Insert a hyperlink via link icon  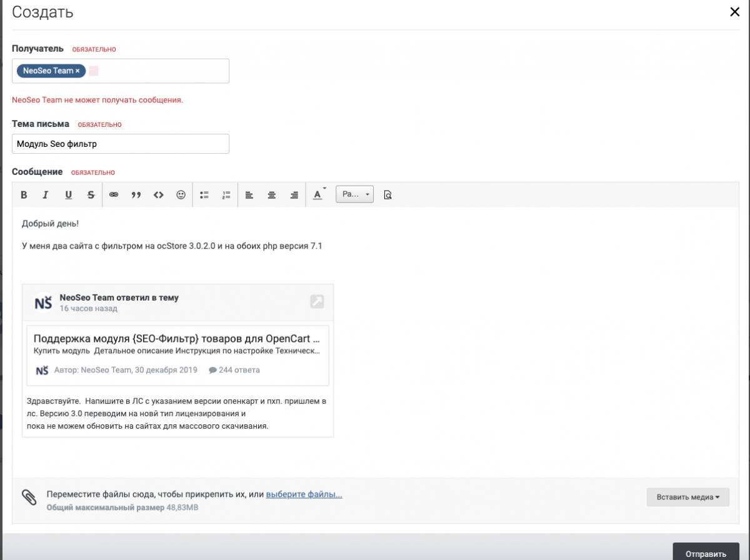(x=114, y=194)
